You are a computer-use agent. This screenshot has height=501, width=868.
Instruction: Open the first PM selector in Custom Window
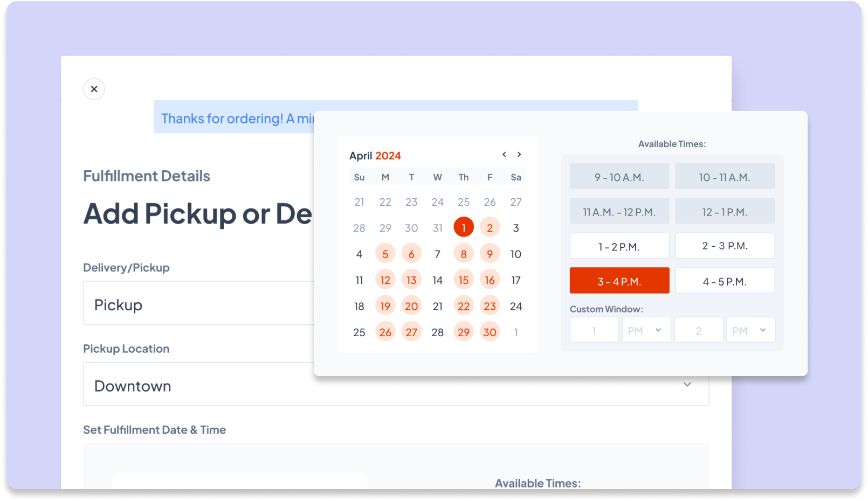point(646,330)
